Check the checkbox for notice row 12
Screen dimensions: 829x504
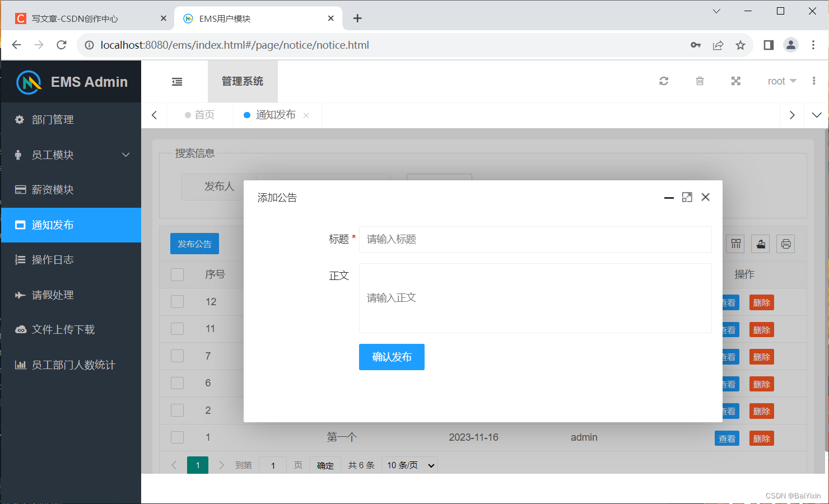click(x=177, y=301)
